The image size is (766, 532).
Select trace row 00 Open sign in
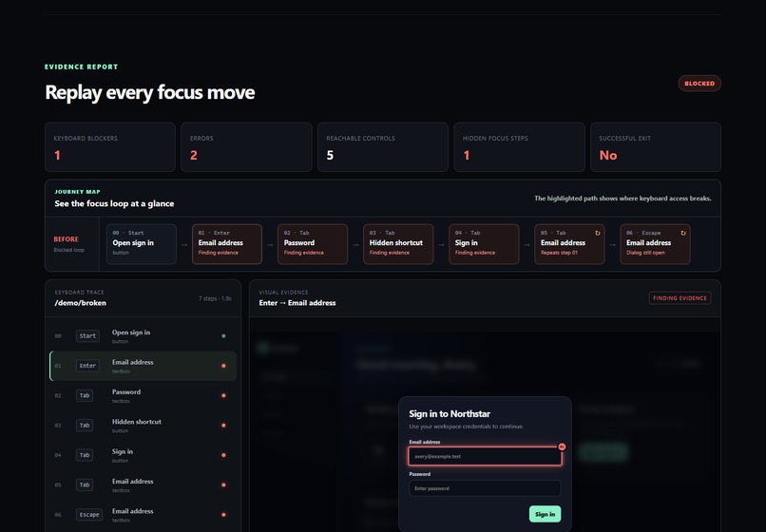point(144,336)
